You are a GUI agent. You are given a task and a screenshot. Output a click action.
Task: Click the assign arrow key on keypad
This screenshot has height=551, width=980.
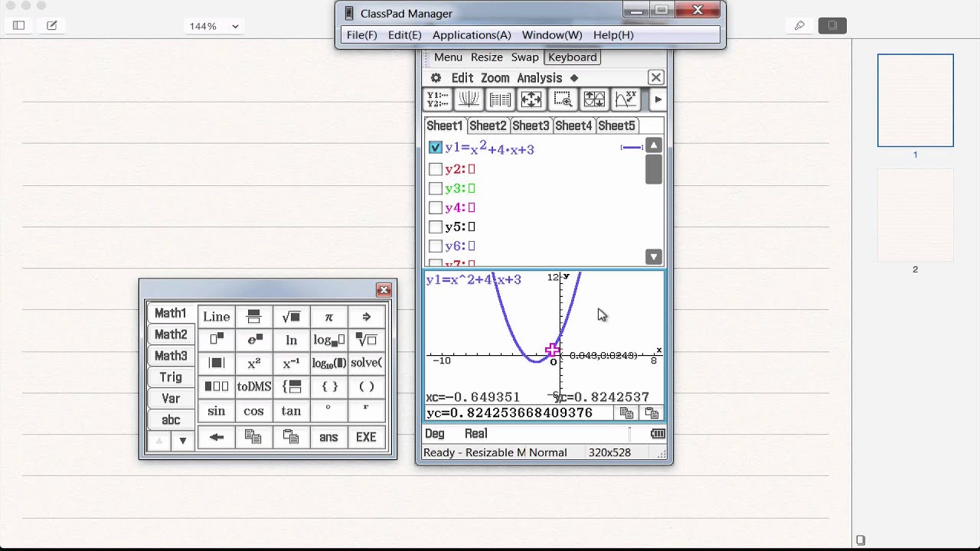[366, 317]
